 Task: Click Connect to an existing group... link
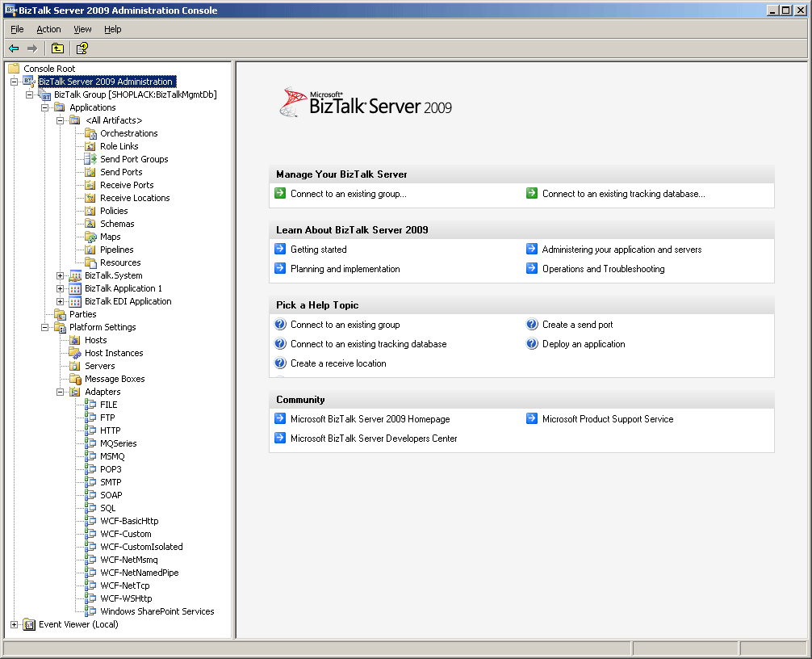pos(349,194)
